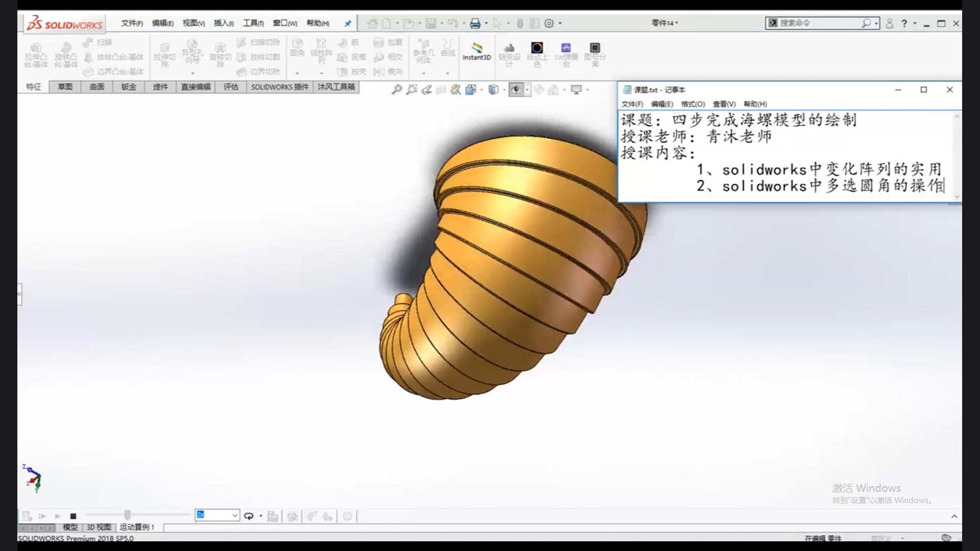This screenshot has height=551, width=980.
Task: Expand the linear pattern dropdown arrow
Action: click(322, 73)
